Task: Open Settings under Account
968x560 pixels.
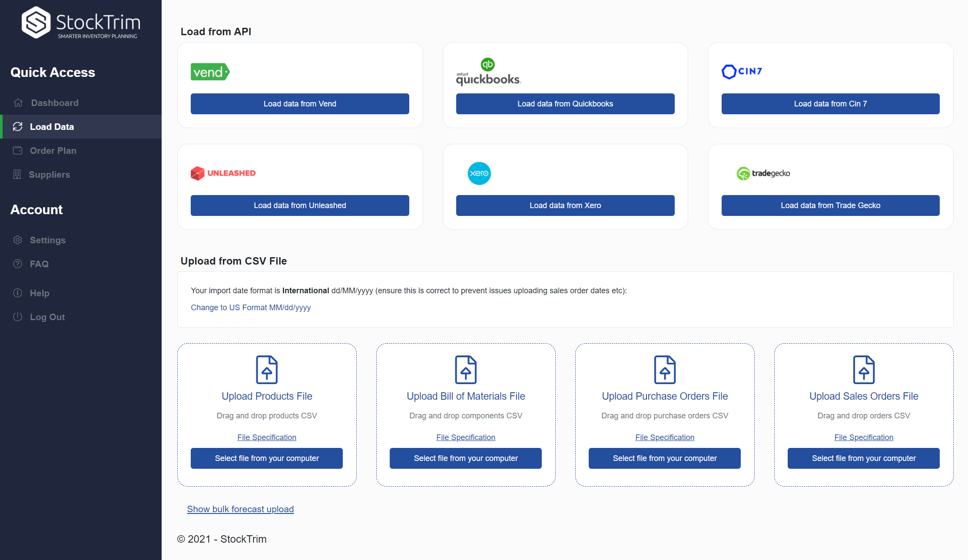Action: [47, 239]
